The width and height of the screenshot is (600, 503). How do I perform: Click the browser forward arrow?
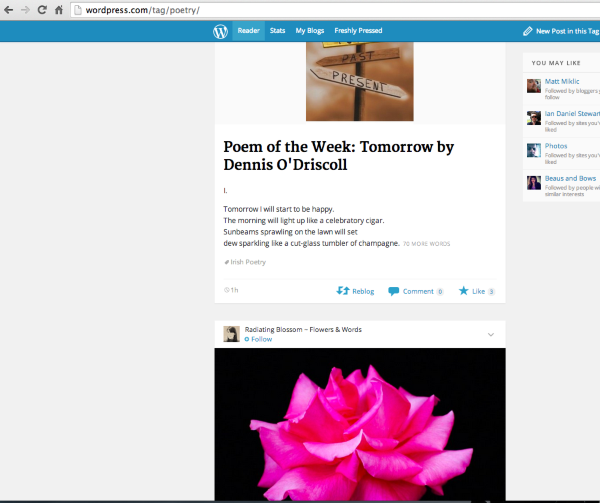tap(25, 10)
